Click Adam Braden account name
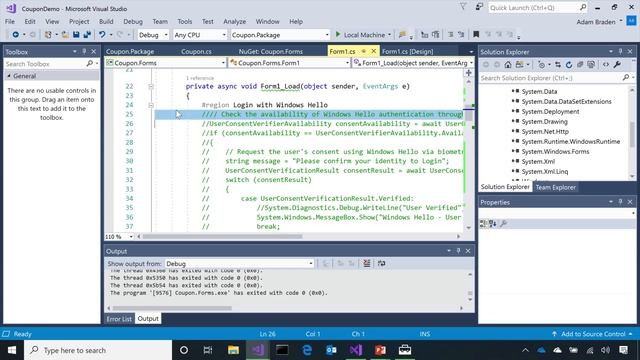The height and width of the screenshot is (360, 640). pos(596,22)
